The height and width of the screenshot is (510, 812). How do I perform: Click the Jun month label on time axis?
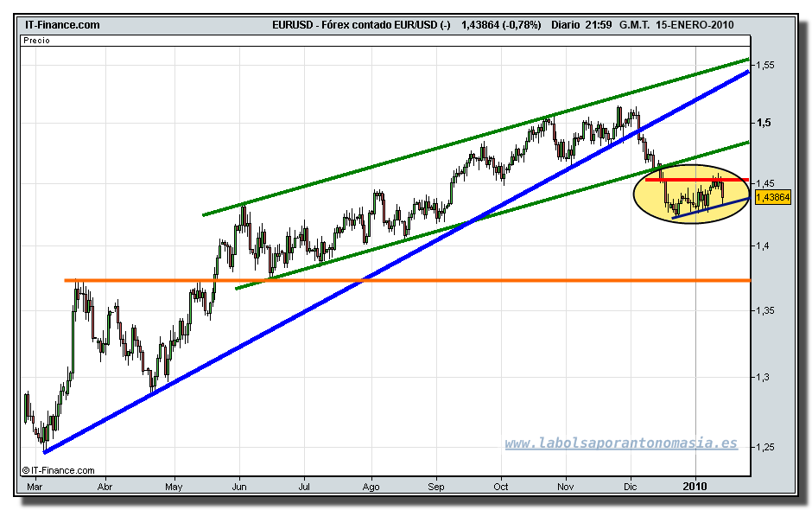tap(238, 487)
